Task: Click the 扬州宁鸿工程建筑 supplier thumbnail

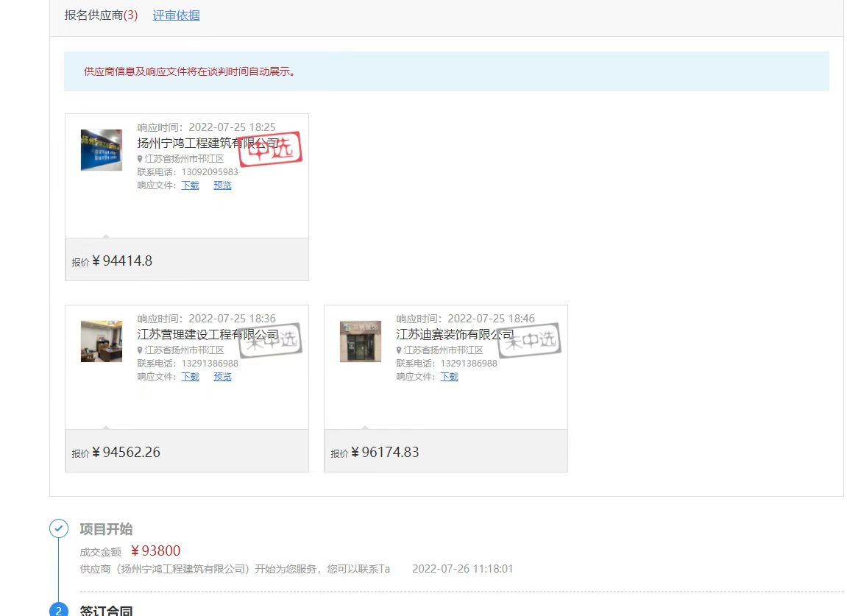Action: [102, 150]
